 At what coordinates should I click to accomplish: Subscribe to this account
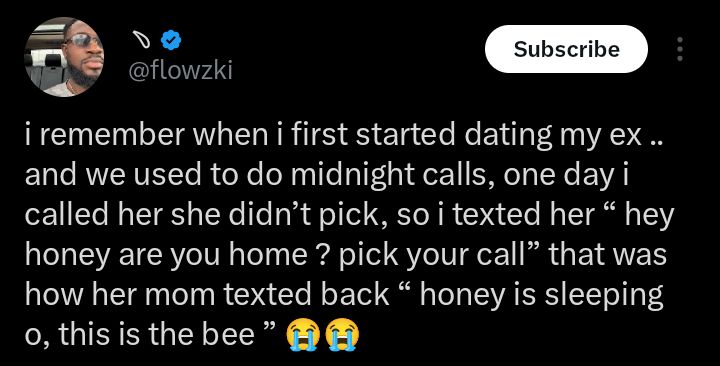(x=566, y=49)
